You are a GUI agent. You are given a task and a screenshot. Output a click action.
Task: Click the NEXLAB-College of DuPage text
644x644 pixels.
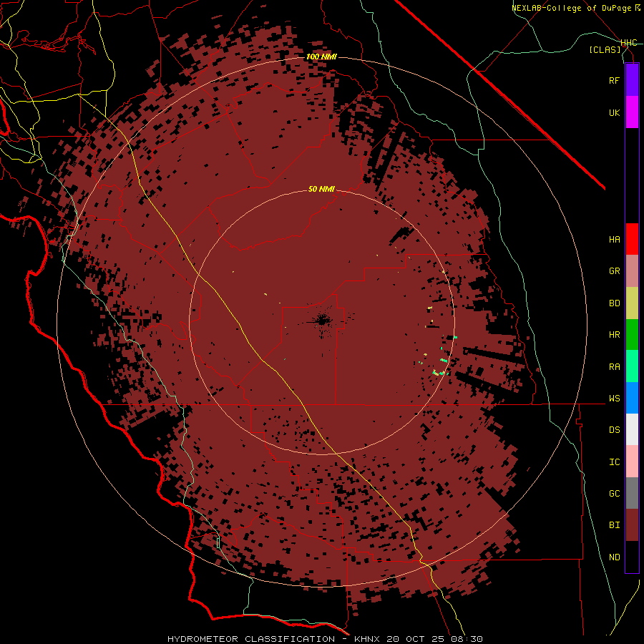pos(572,8)
